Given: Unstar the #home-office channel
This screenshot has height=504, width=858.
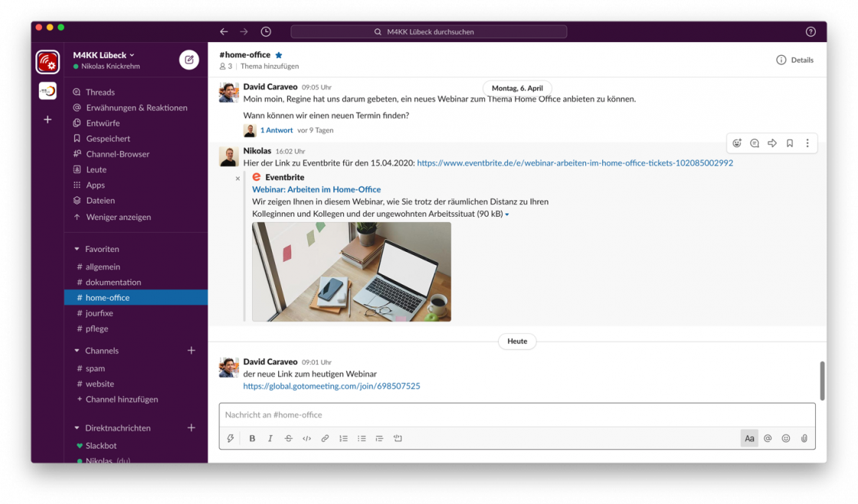Looking at the screenshot, I should tap(279, 55).
